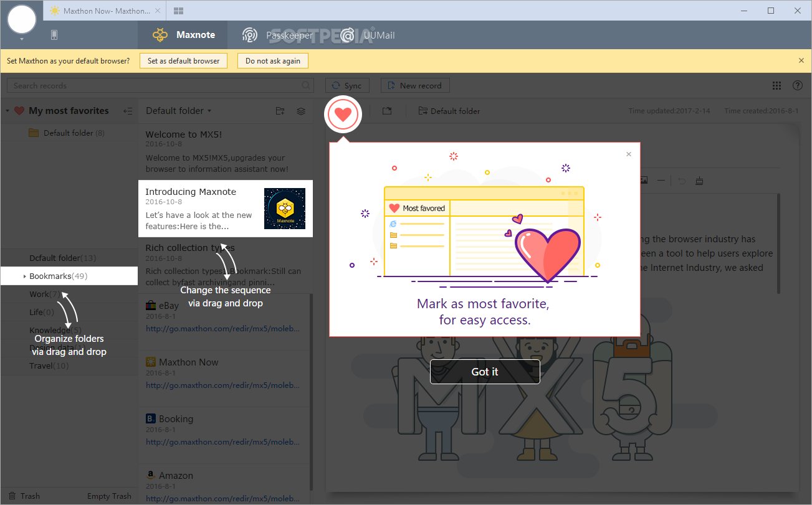812x505 pixels.
Task: Set Maxthon as default browser
Action: point(183,61)
